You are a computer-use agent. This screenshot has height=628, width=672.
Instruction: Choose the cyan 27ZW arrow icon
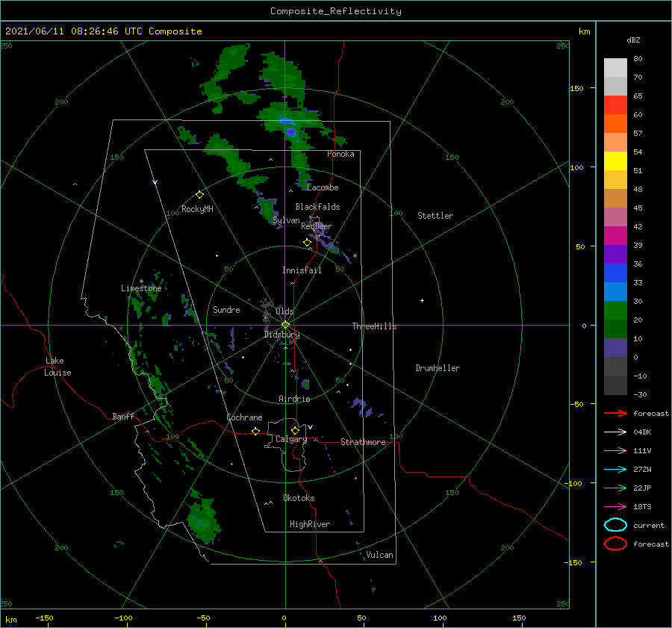tap(615, 470)
